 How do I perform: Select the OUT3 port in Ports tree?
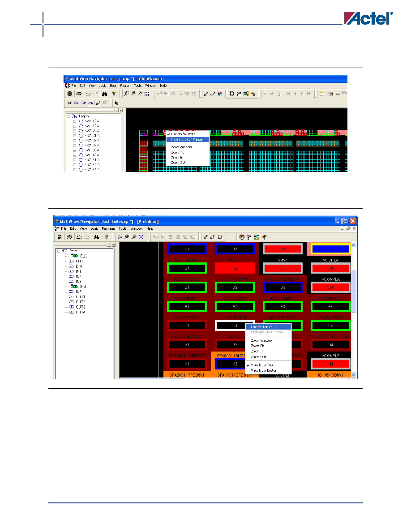(81, 307)
